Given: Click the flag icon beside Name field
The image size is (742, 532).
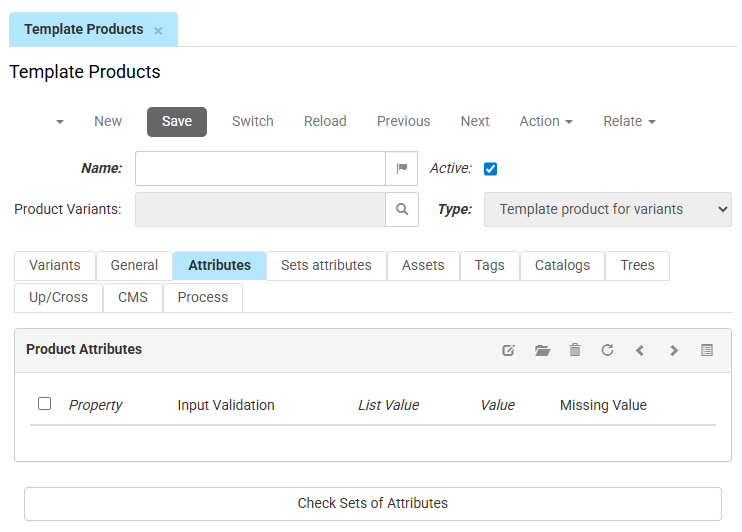Looking at the screenshot, I should click(402, 168).
